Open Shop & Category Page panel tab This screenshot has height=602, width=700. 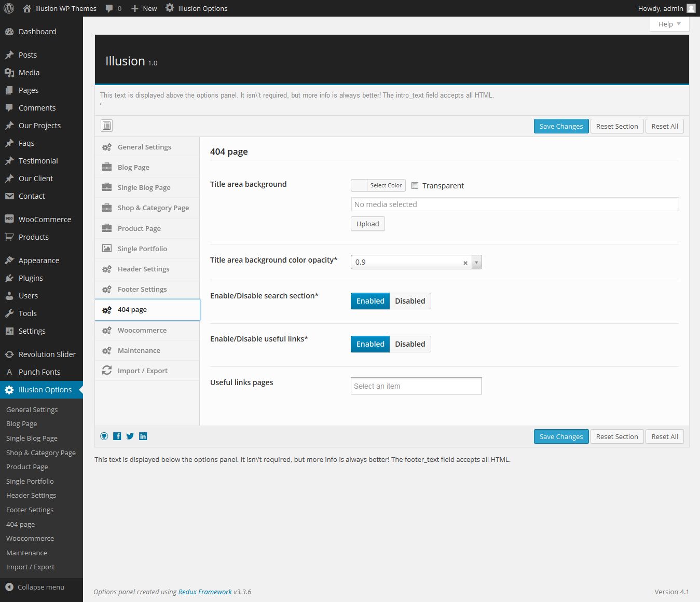[147, 208]
